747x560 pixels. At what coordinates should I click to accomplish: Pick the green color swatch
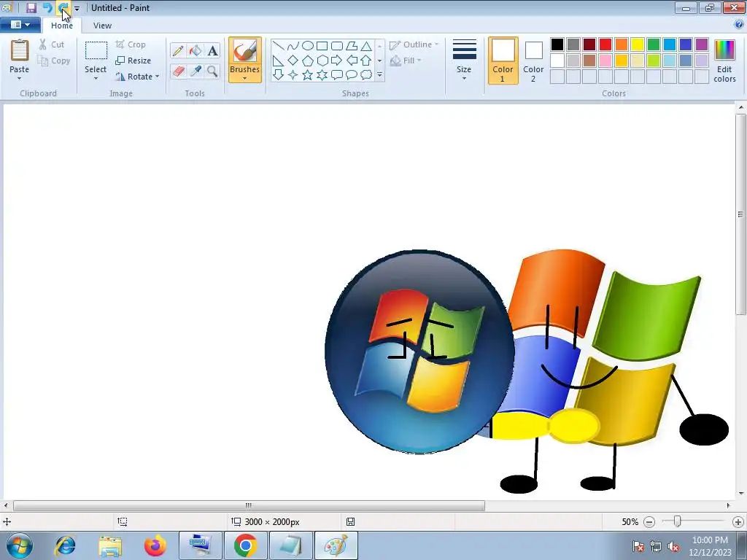pos(654,44)
